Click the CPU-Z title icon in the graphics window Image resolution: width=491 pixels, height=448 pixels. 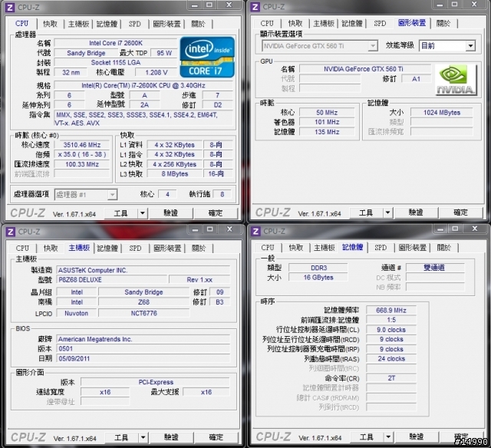(x=255, y=7)
